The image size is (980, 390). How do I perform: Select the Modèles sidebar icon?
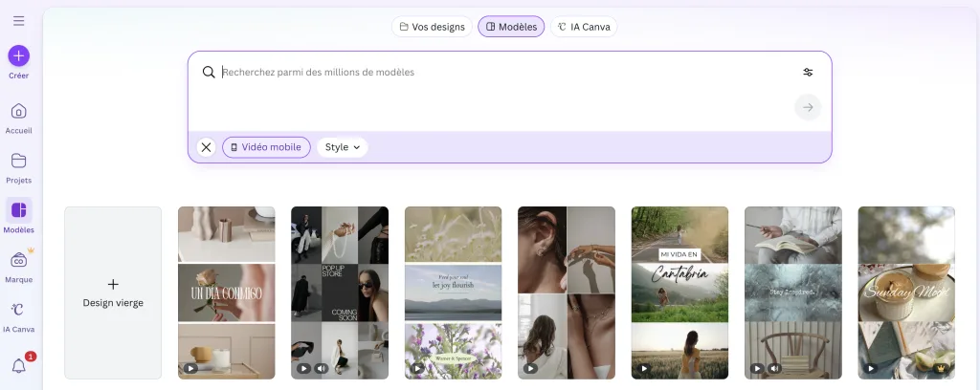pyautogui.click(x=19, y=210)
